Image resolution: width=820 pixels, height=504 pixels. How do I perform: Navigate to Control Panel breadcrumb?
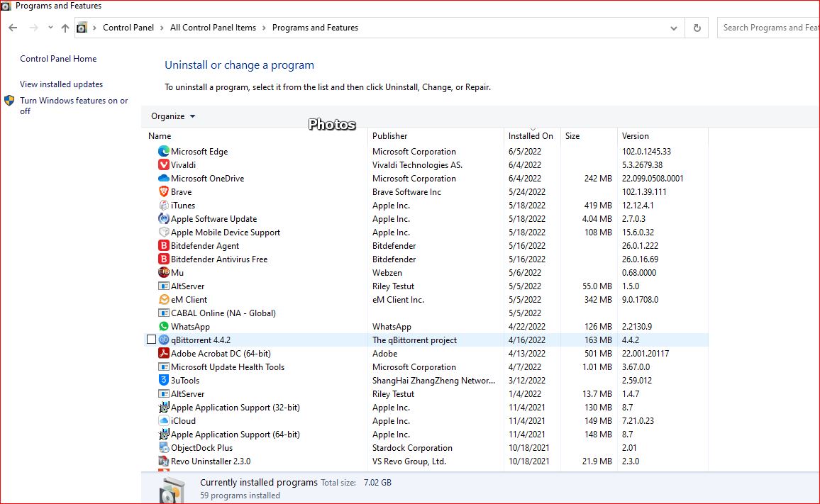128,28
